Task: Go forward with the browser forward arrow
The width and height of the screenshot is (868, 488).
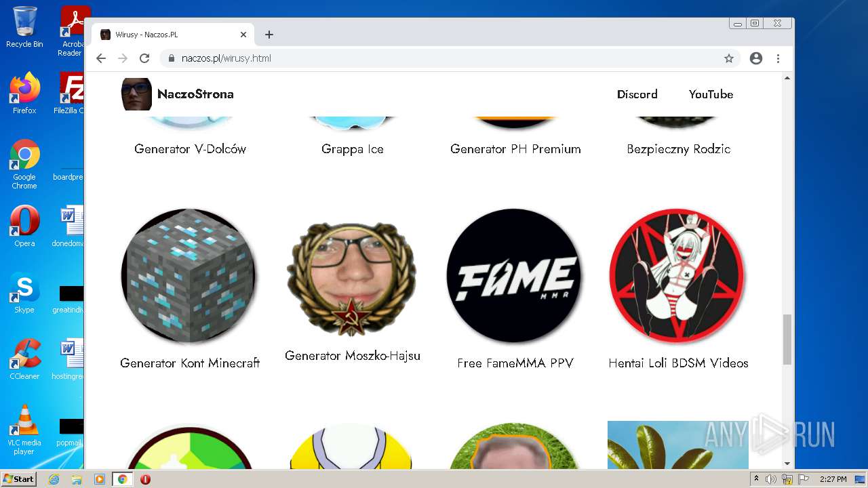Action: coord(123,58)
